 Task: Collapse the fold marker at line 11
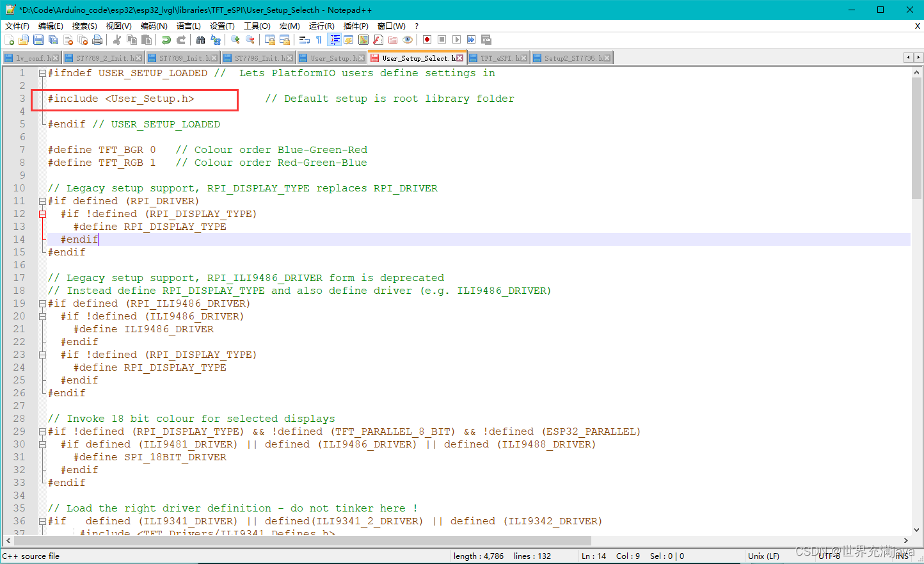[x=42, y=201]
